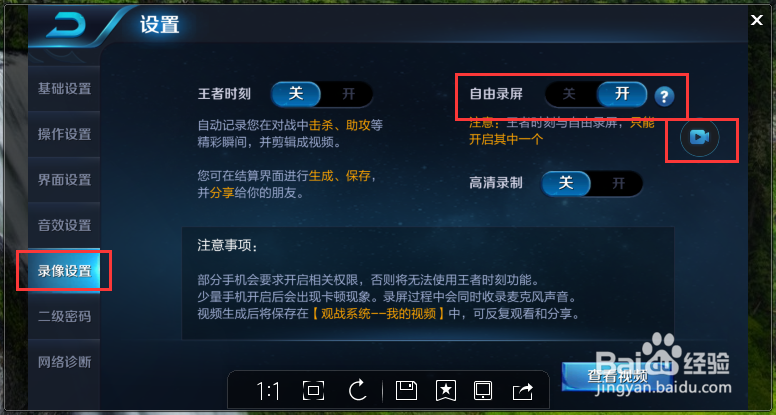Save the image using the floppy disk icon
Image resolution: width=776 pixels, height=415 pixels.
407,391
